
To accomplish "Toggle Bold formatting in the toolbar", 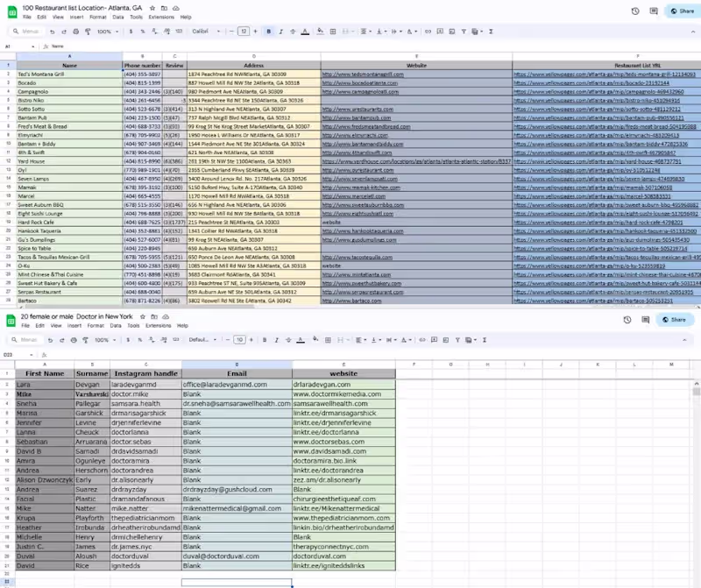I will (267, 32).
